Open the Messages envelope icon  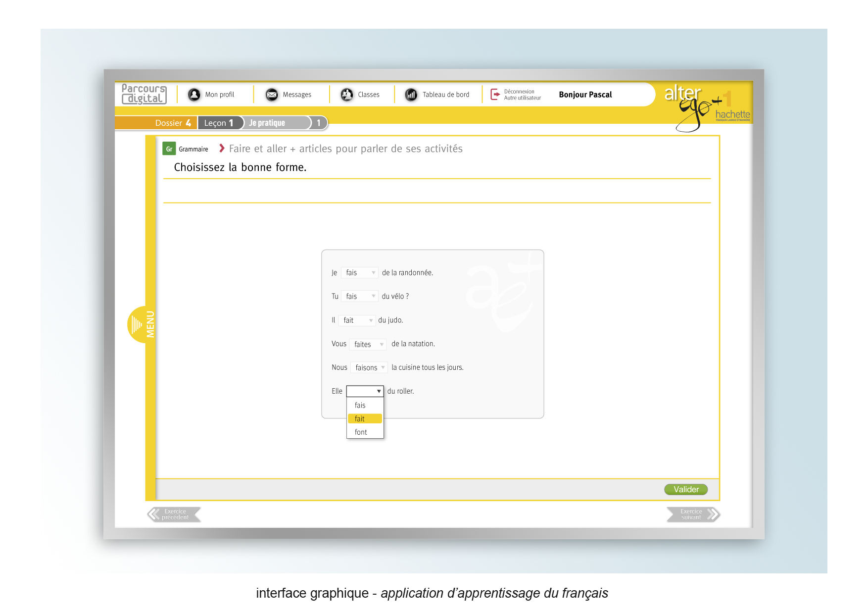tap(272, 95)
